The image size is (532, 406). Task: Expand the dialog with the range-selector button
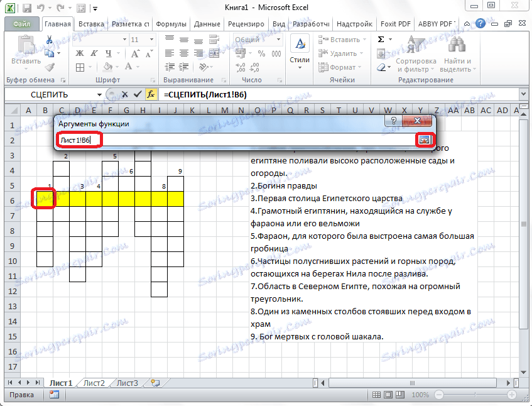tap(425, 140)
